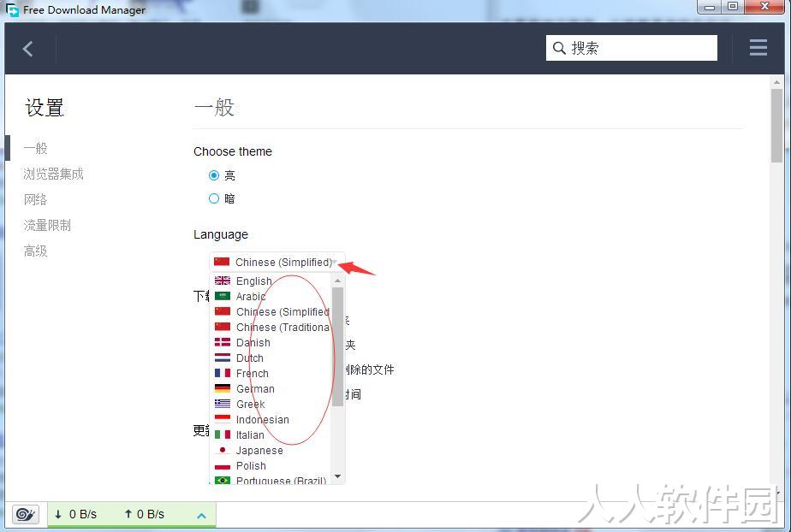The image size is (791, 532).
Task: Choose Chinese (Simplified) in the list
Action: pos(271,311)
